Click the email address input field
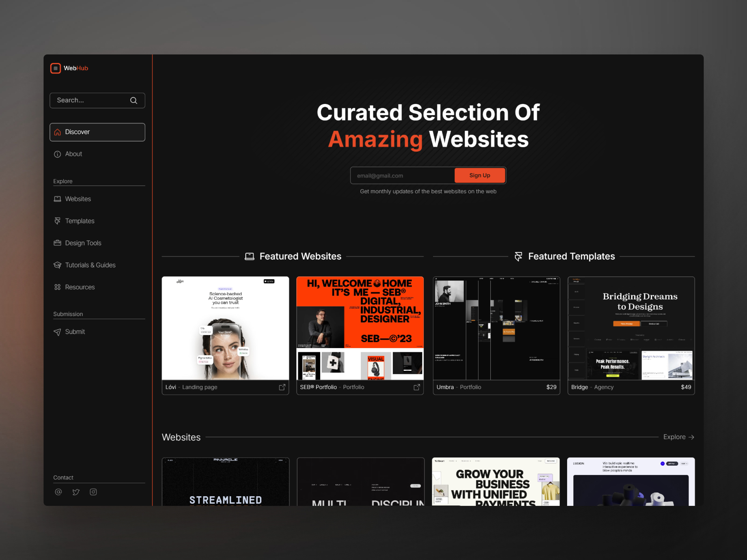The width and height of the screenshot is (747, 560). pyautogui.click(x=398, y=175)
